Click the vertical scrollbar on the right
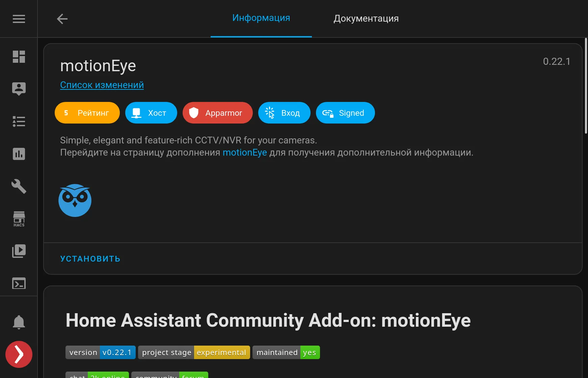588x378 pixels. 586,86
